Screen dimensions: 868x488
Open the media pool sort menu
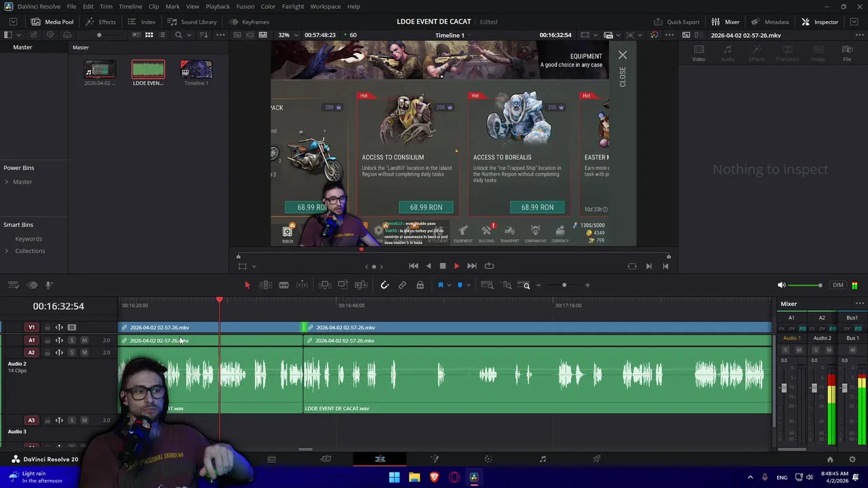tap(203, 35)
